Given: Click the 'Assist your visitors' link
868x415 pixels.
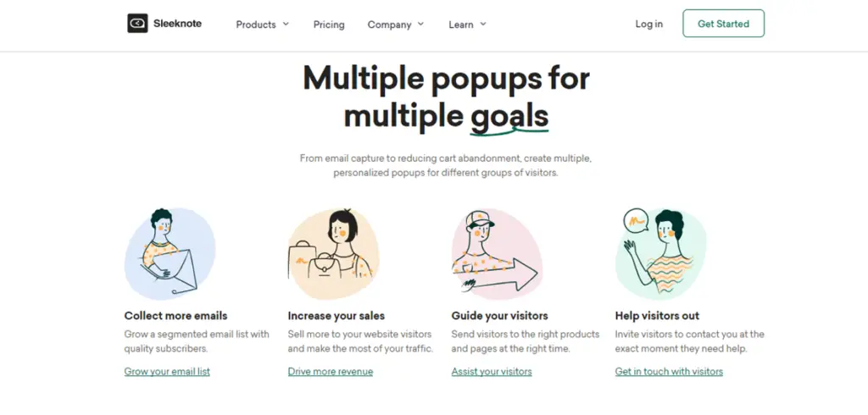Looking at the screenshot, I should coord(492,371).
